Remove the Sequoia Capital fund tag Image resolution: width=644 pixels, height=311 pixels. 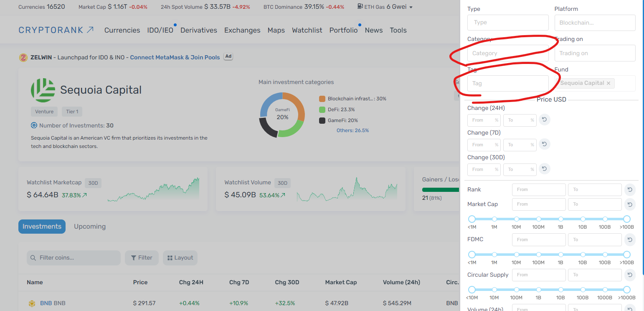[x=608, y=83]
